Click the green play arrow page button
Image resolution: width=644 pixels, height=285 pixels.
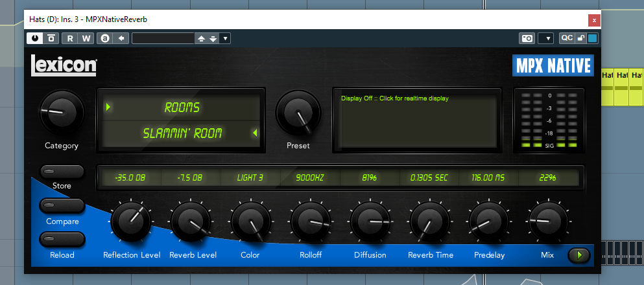[579, 255]
